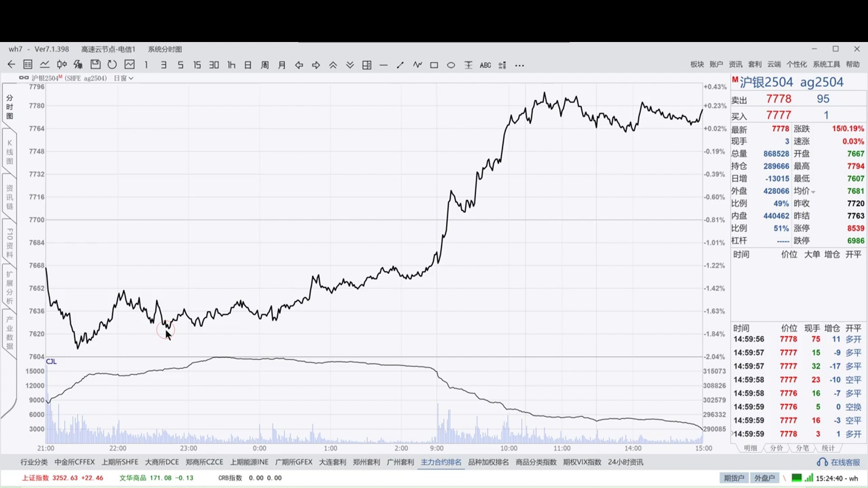The height and width of the screenshot is (488, 868).
Task: Open 行业分类 bottom tab
Action: [x=34, y=462]
